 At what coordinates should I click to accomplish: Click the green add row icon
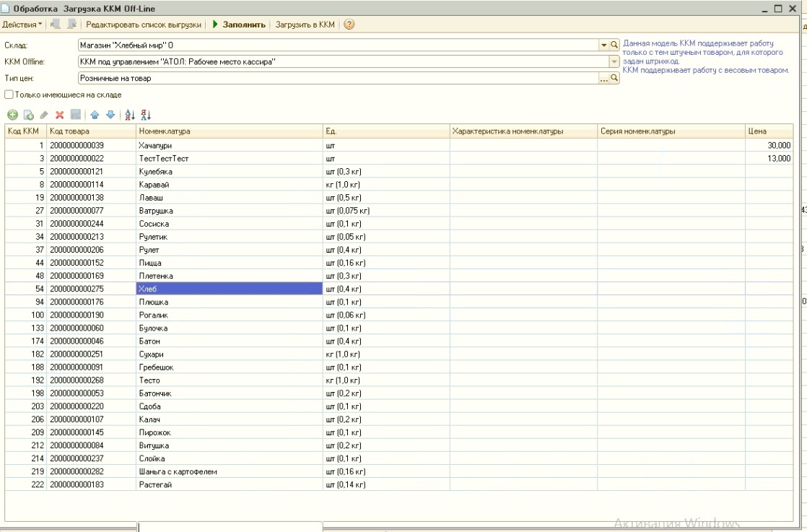click(x=12, y=115)
